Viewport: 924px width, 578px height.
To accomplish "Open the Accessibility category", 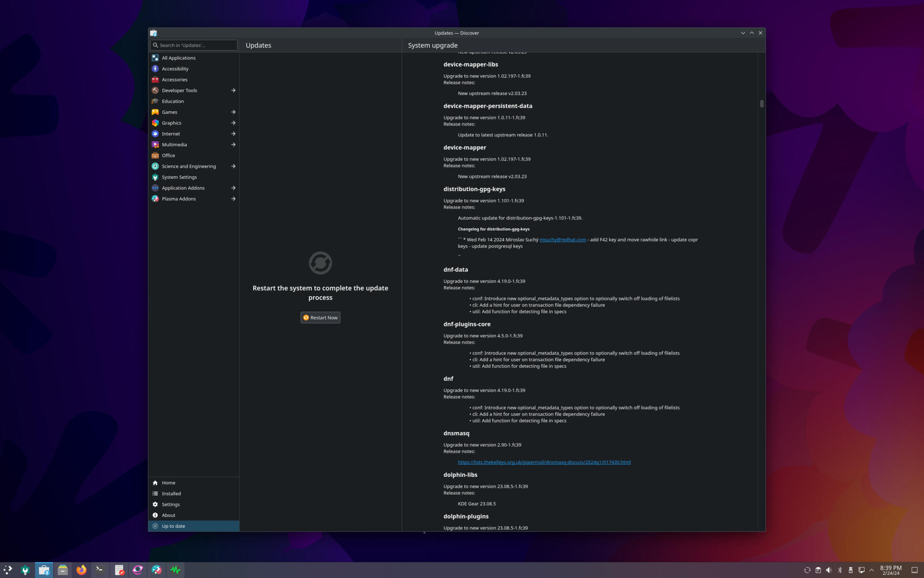I will point(193,69).
